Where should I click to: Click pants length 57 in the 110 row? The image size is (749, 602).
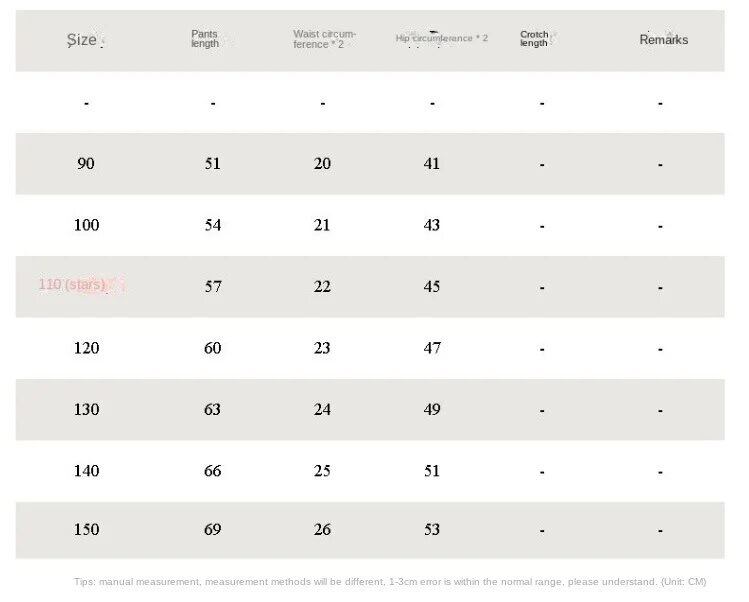[213, 286]
